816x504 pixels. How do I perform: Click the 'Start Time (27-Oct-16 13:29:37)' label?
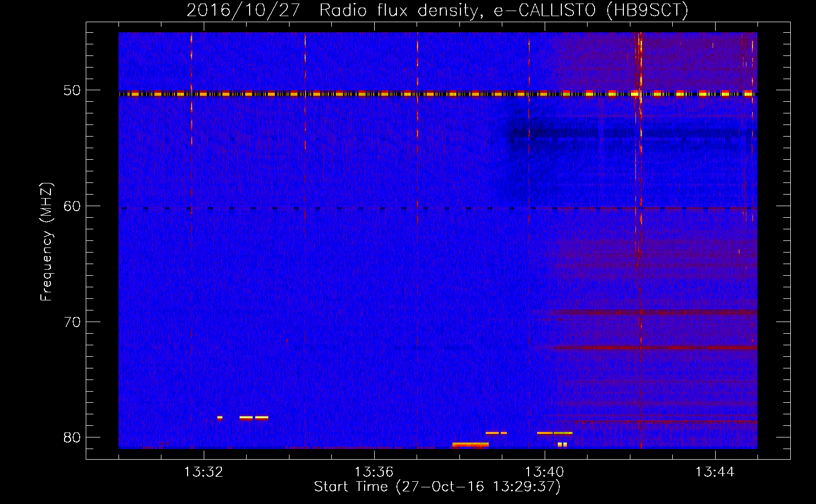437,487
